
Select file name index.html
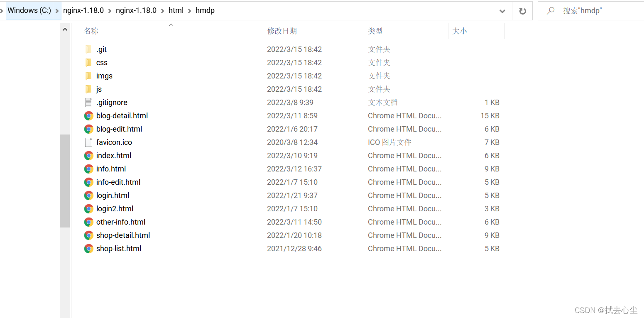114,156
